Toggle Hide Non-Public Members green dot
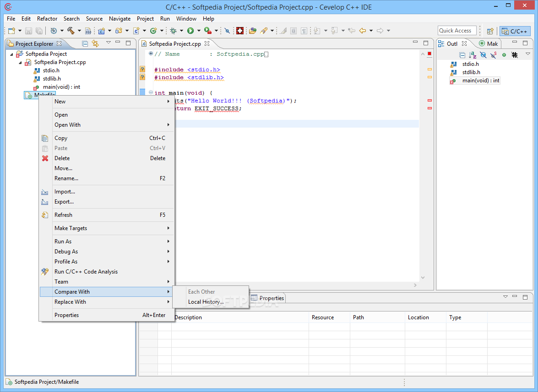 point(504,55)
